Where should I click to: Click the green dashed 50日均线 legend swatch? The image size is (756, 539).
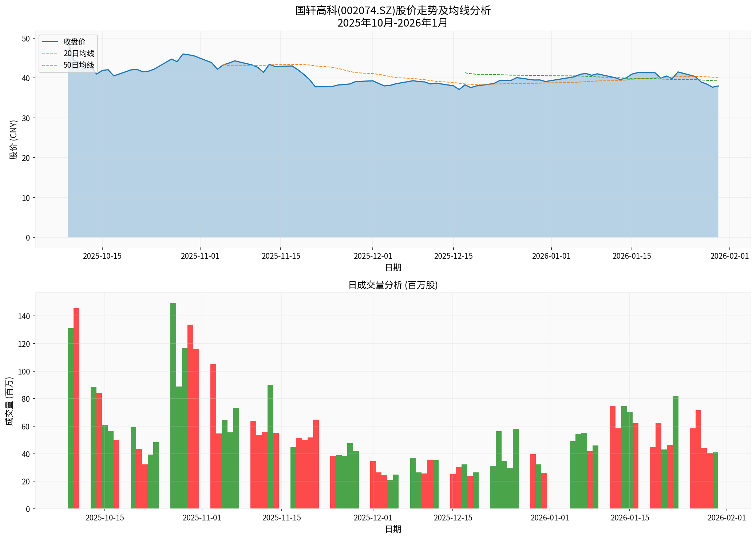click(x=50, y=65)
